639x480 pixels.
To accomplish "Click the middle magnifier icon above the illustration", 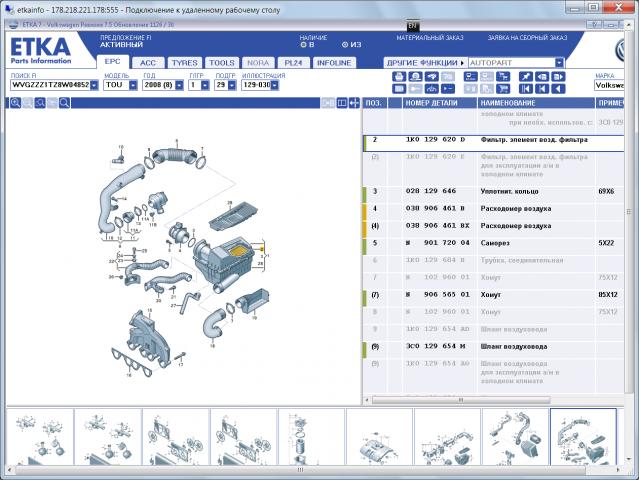I will (40, 103).
